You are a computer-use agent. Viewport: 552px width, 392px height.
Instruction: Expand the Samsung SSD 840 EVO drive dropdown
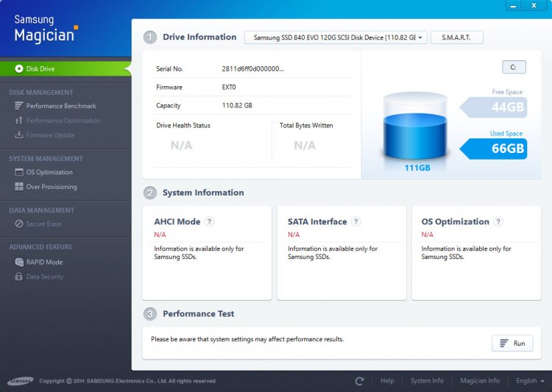coord(336,38)
